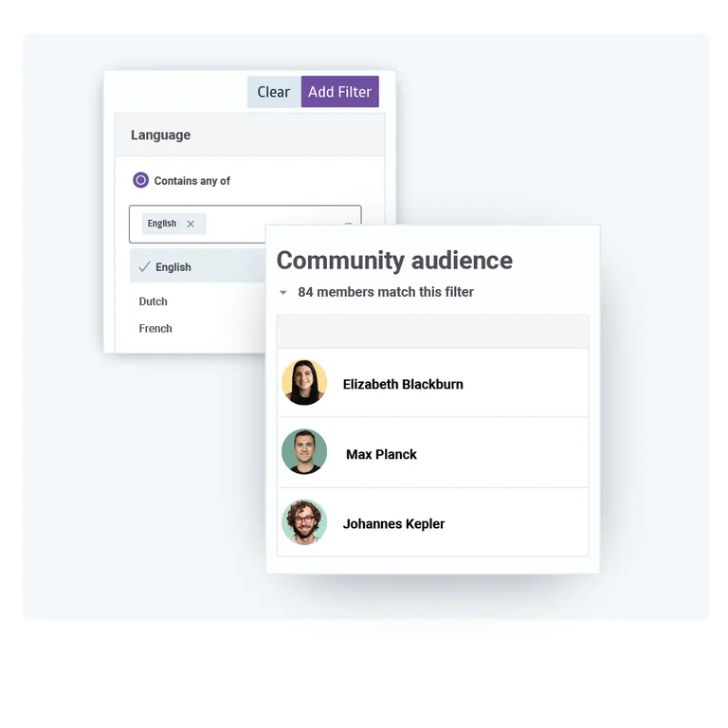Remove the English language chip
The height and width of the screenshot is (728, 728).
click(191, 224)
